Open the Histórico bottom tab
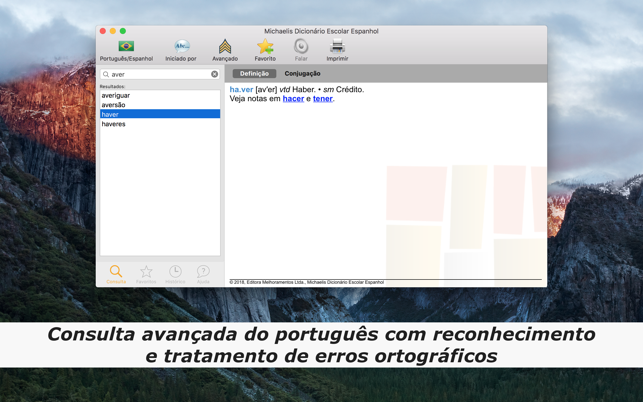Image resolution: width=643 pixels, height=402 pixels. (175, 274)
